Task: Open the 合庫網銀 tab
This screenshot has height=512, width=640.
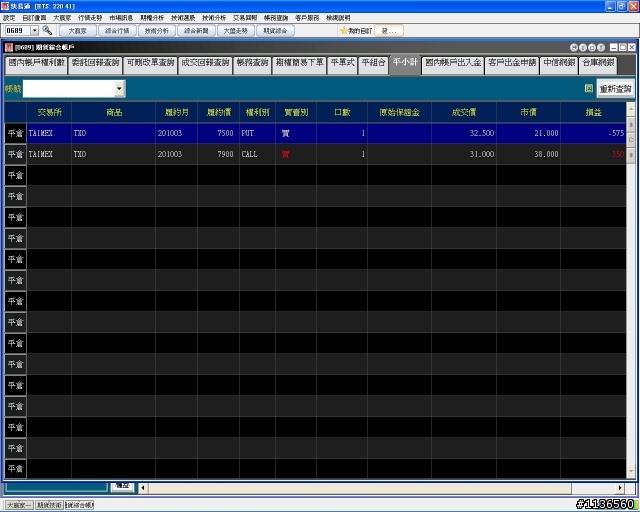Action: click(598, 65)
